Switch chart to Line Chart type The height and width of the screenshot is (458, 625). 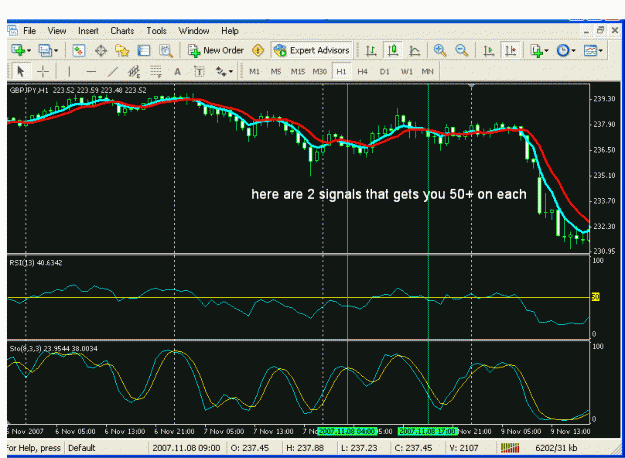415,51
